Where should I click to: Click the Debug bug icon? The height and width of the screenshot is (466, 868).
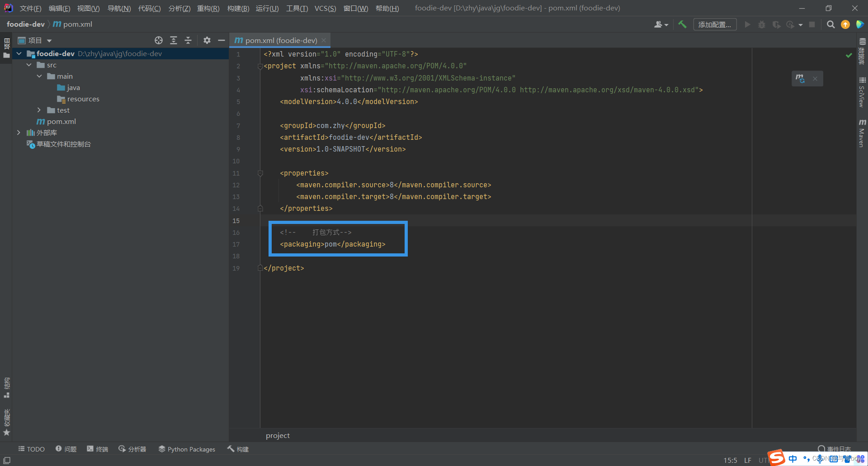[762, 24]
